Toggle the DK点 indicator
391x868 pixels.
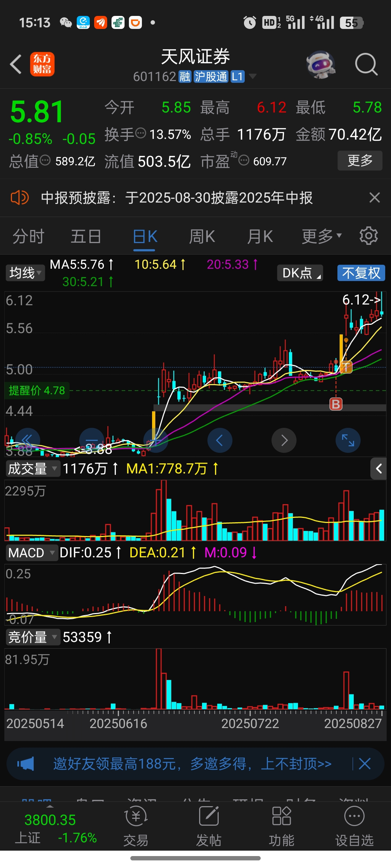300,273
